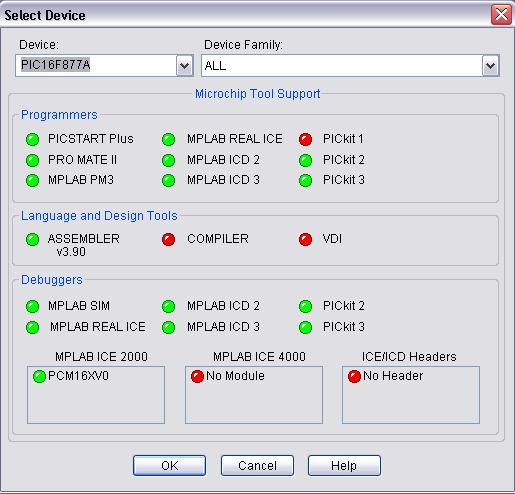Click the green PICSTART Plus status indicator
This screenshot has width=515, height=494.
(x=32, y=139)
